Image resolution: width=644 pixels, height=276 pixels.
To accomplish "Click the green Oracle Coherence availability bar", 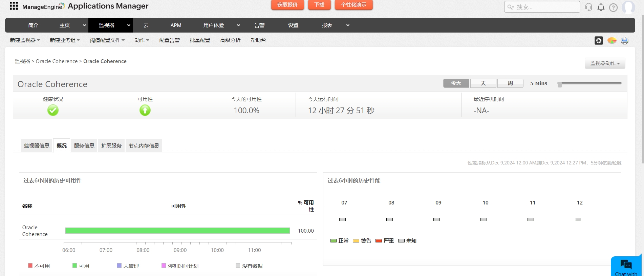I will tap(177, 231).
